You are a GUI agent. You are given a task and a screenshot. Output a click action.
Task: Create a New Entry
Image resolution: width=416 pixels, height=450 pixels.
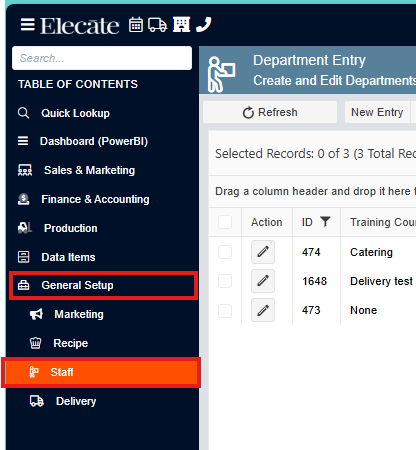click(377, 112)
